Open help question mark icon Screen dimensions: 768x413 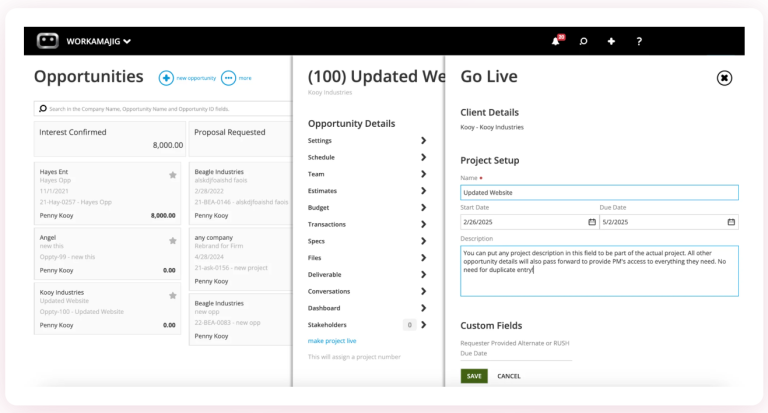point(639,41)
